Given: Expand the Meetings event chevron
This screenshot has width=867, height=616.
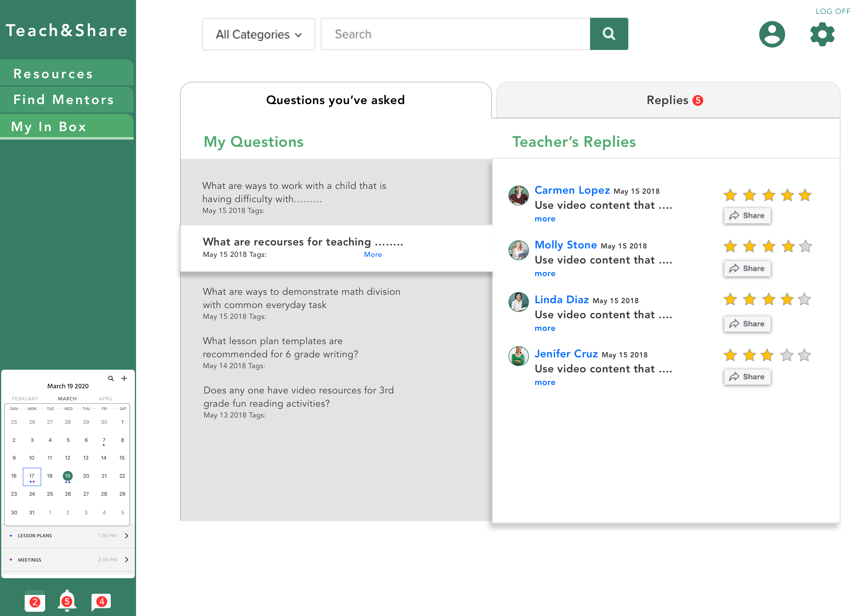Looking at the screenshot, I should pyautogui.click(x=126, y=559).
